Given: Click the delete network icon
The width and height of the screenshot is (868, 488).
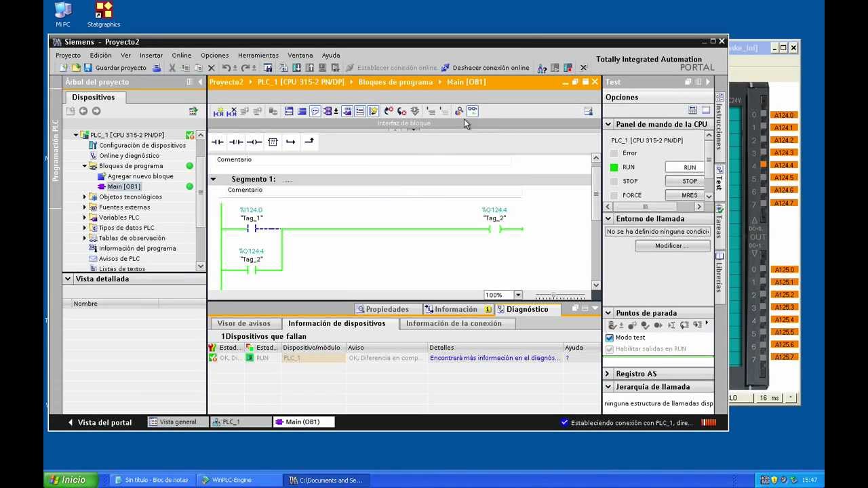Looking at the screenshot, I should [232, 111].
